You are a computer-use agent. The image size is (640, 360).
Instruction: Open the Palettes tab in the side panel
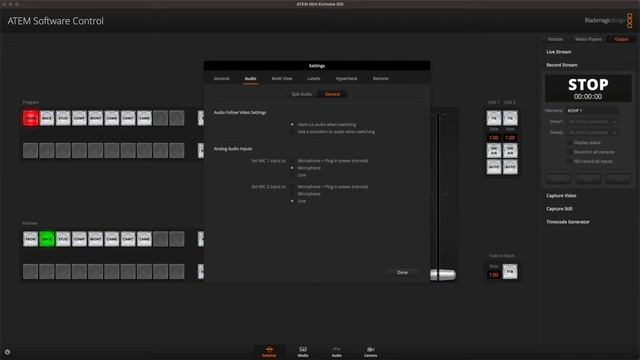(556, 39)
